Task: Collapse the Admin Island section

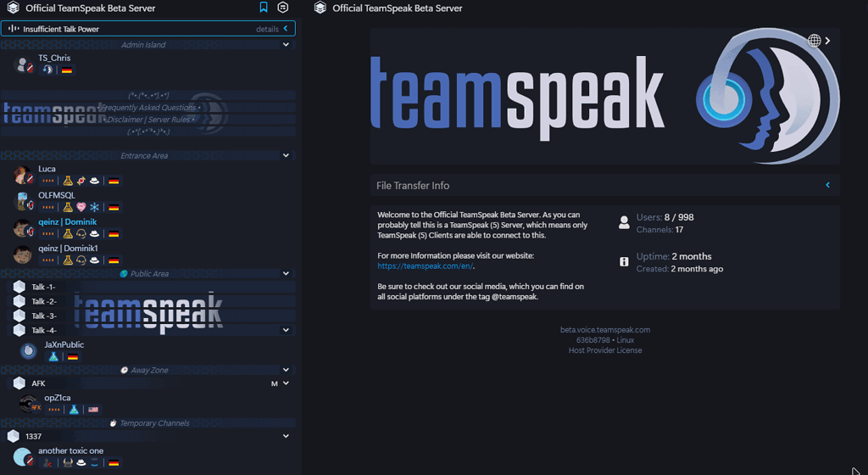Action: click(x=286, y=45)
